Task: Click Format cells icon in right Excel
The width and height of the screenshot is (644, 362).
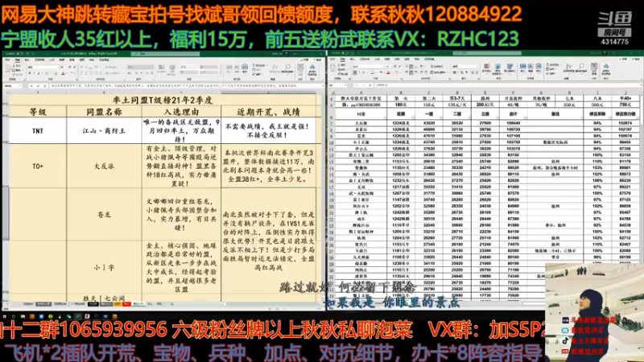Action: (539, 67)
